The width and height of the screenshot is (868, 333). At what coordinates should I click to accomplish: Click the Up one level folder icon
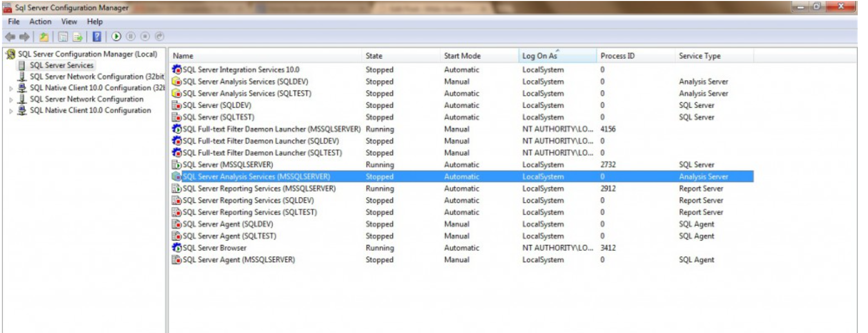(x=44, y=37)
